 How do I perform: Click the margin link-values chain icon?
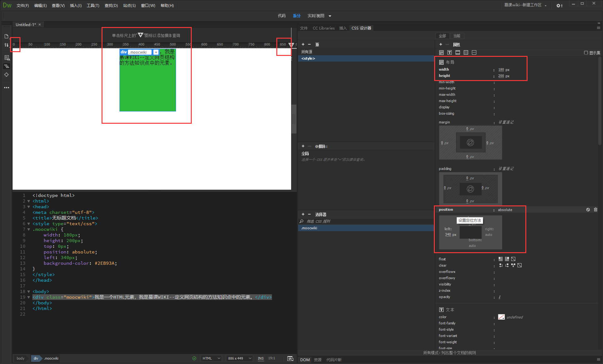coord(470,143)
